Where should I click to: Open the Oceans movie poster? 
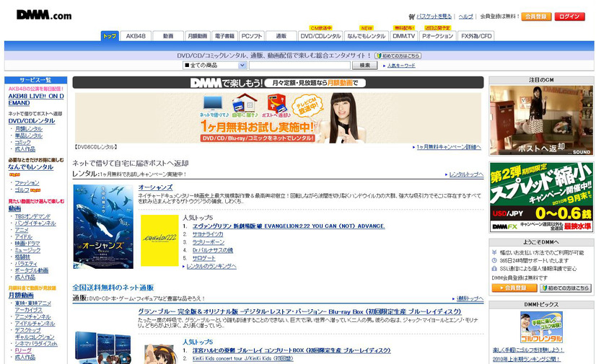(x=103, y=226)
